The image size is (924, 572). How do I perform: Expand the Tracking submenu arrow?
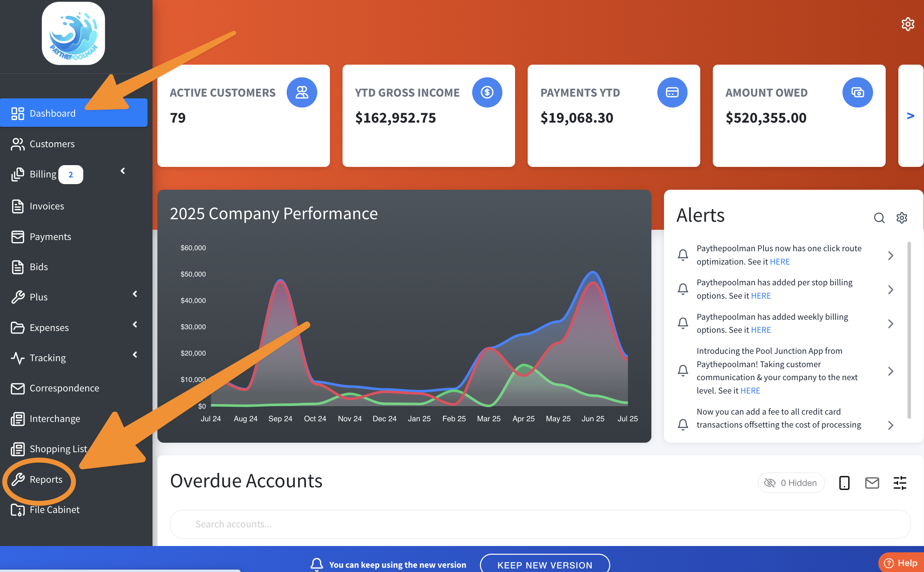click(135, 355)
